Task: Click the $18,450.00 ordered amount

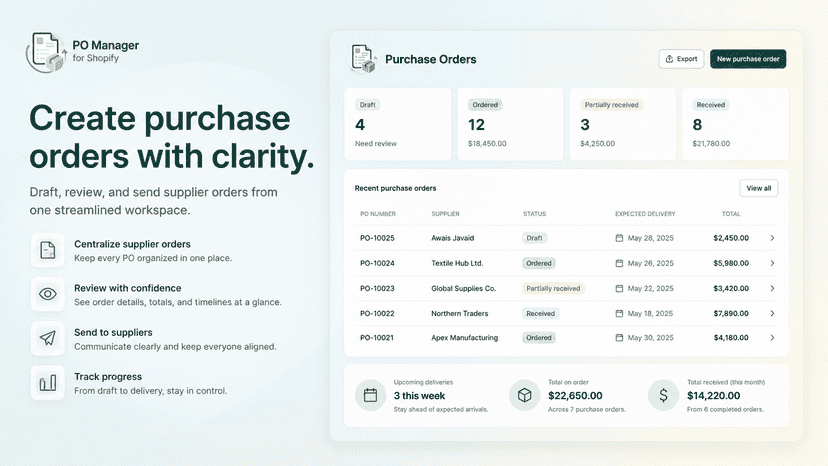Action: click(x=487, y=144)
